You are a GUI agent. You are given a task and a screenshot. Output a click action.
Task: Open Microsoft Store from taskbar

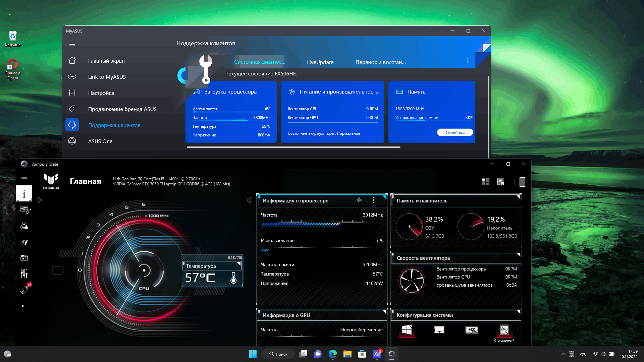(362, 354)
